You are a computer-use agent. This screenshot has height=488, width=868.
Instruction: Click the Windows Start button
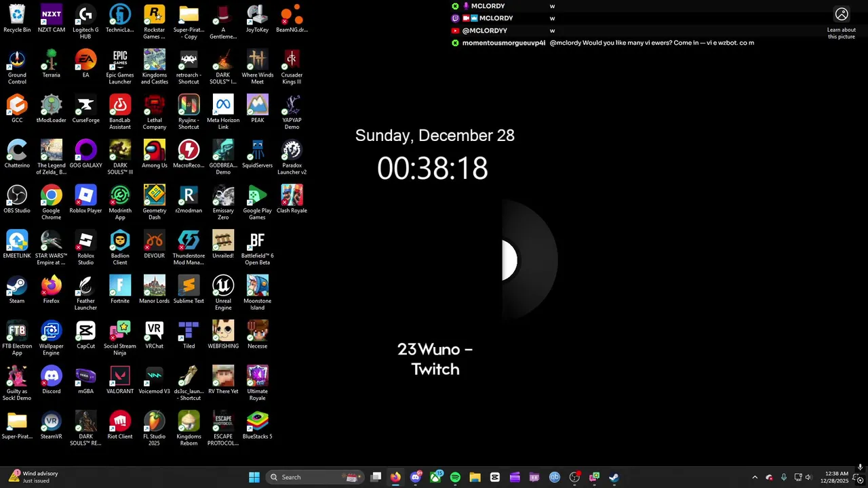[x=254, y=477]
